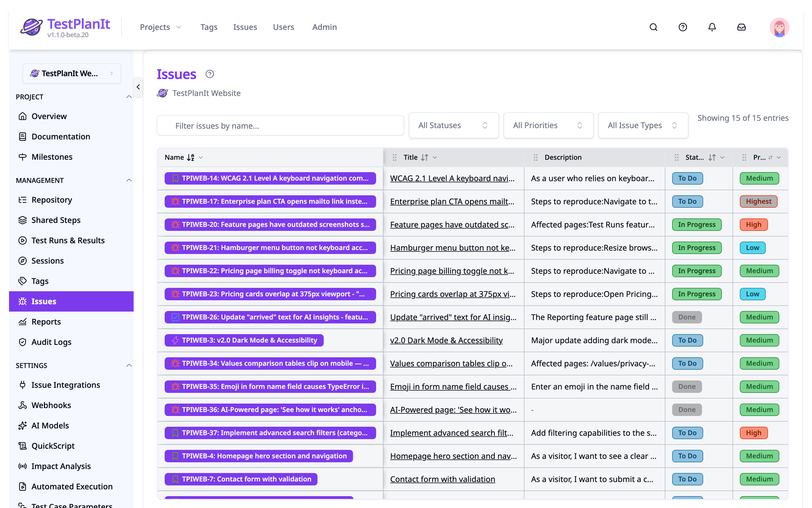Viewport: 812px width, 508px height.
Task: Open the All Priorities filter dropdown
Action: (x=548, y=125)
